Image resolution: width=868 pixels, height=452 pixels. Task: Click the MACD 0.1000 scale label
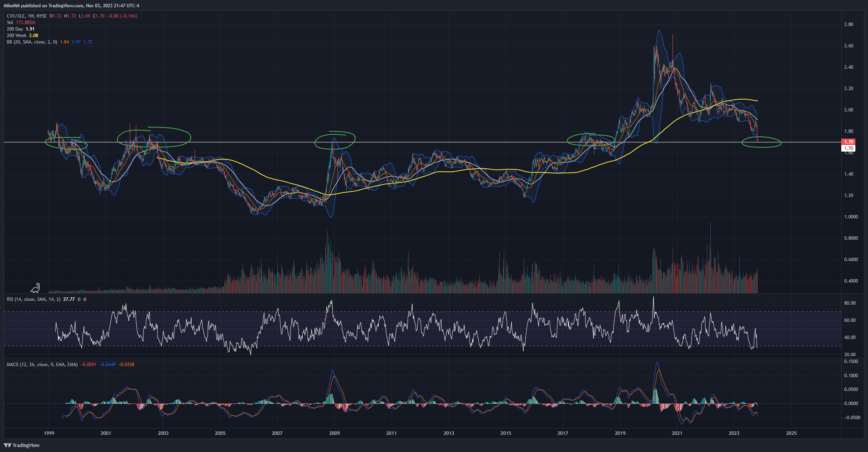(851, 376)
